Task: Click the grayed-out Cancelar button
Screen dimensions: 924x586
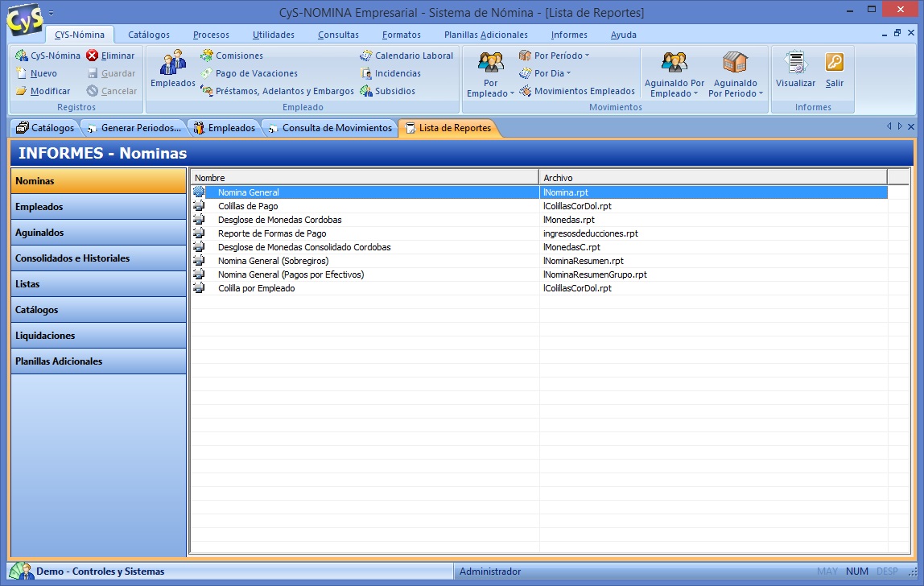Action: point(111,91)
